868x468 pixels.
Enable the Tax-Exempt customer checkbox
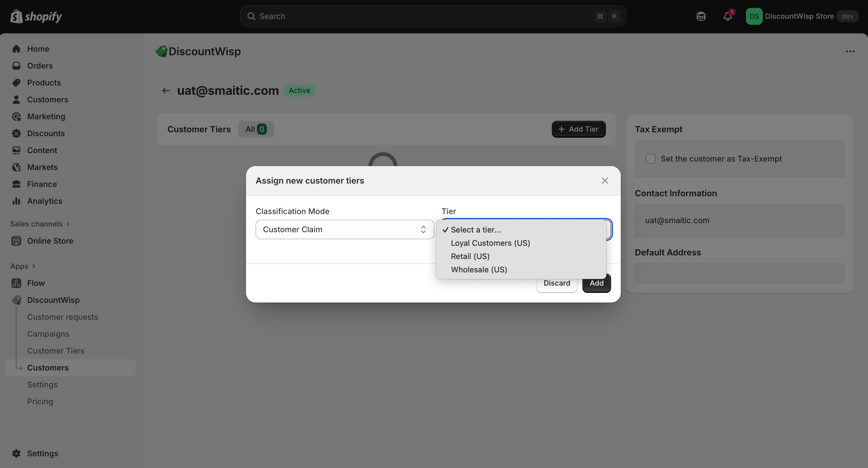(x=650, y=159)
